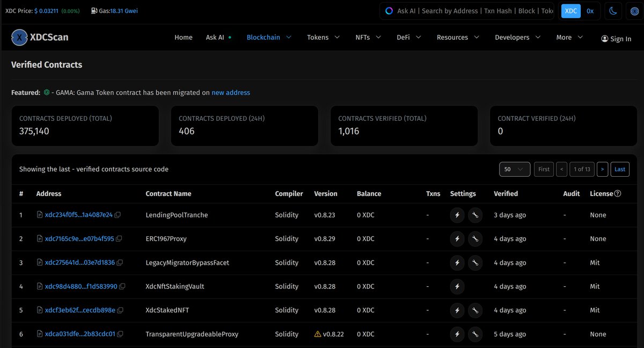The width and height of the screenshot is (644, 348).
Task: Expand the Resources menu
Action: pos(458,38)
